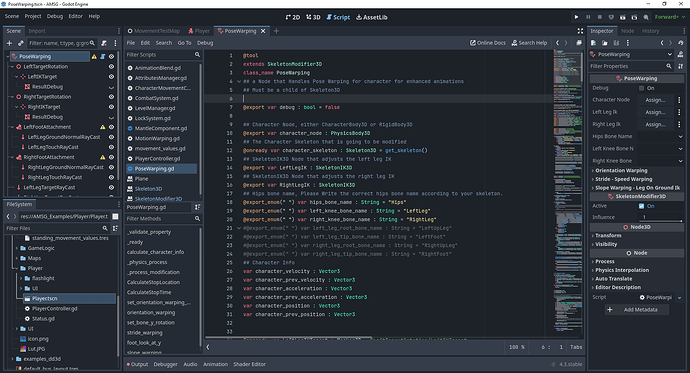Switch to the 3D workspace
The image size is (690, 373).
pos(313,18)
